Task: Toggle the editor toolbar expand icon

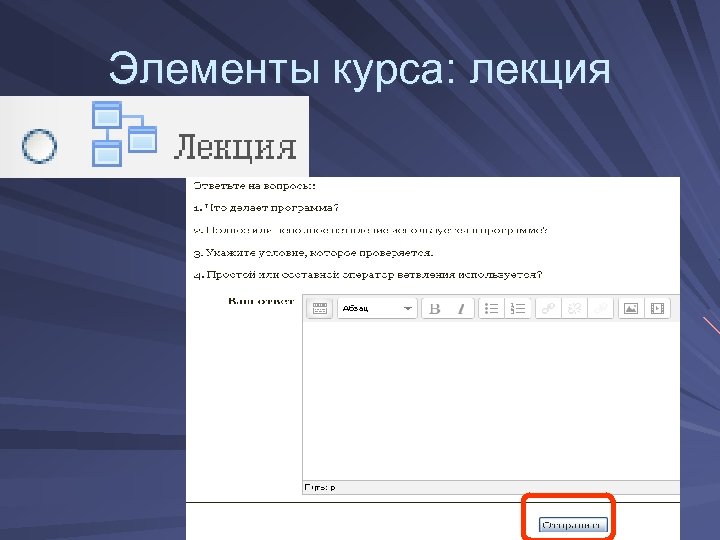Action: 319,308
